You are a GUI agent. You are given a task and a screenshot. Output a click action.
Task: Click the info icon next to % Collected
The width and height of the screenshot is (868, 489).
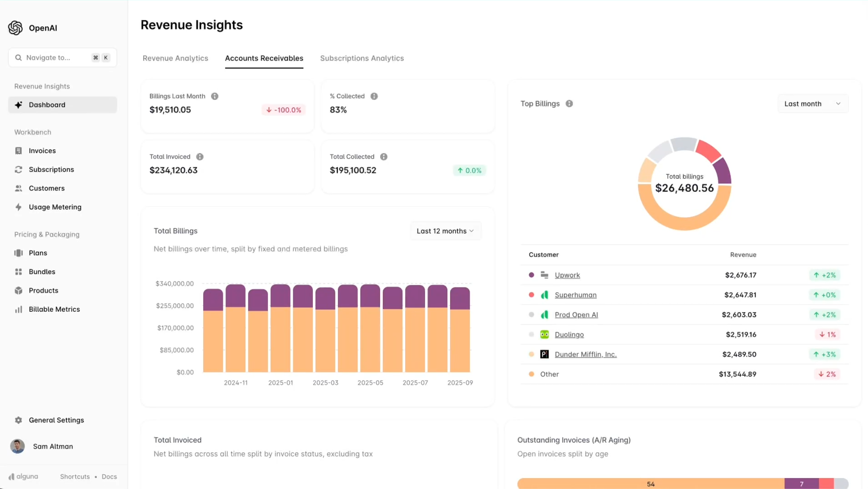(x=374, y=96)
